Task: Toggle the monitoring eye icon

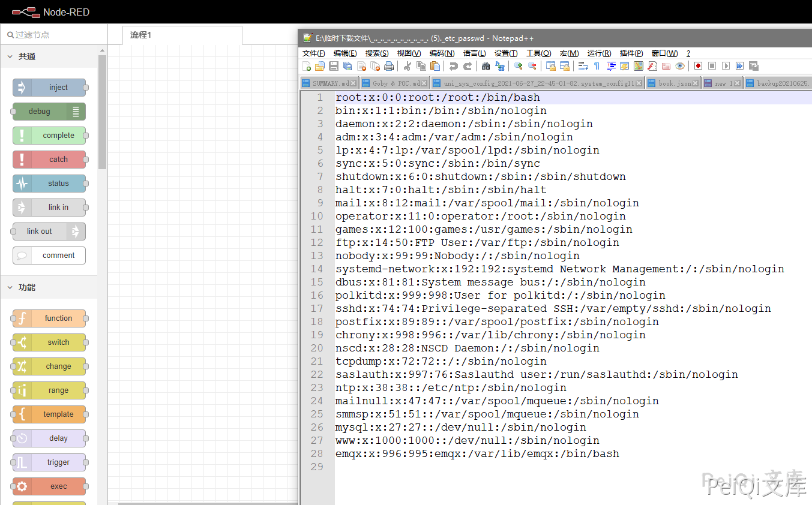Action: pyautogui.click(x=679, y=66)
